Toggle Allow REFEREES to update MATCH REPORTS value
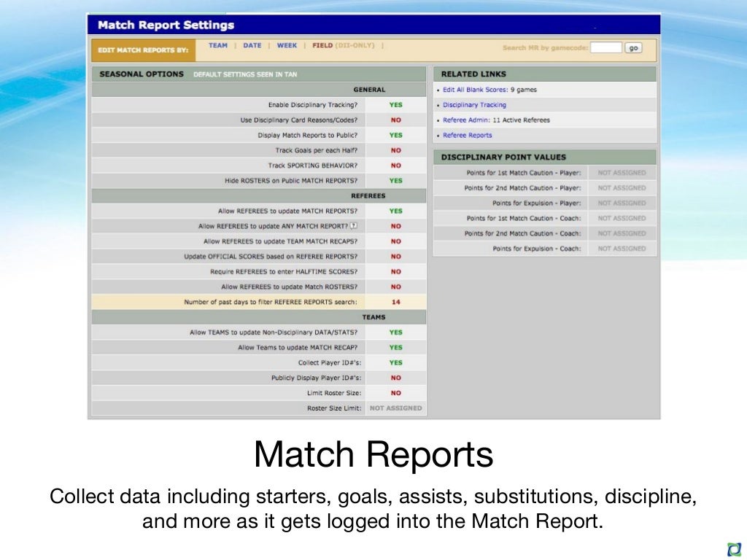The height and width of the screenshot is (560, 747). click(395, 211)
